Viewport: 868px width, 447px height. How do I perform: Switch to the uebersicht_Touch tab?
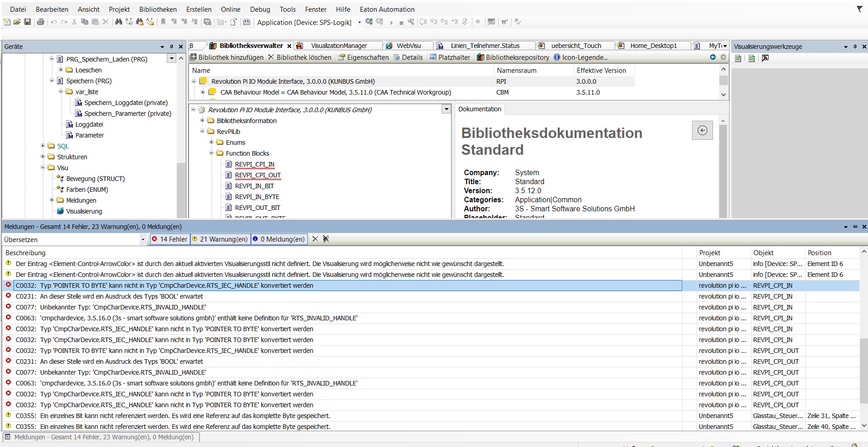click(x=576, y=46)
